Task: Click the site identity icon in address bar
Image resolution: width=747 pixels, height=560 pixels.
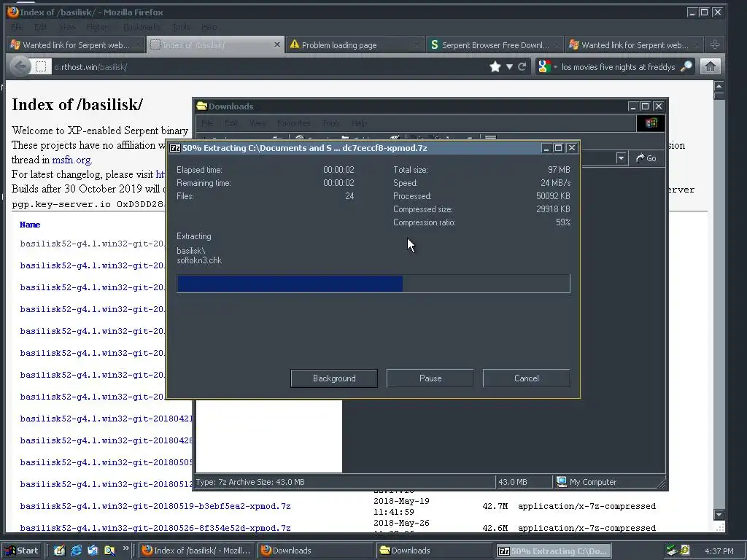Action: (41, 66)
